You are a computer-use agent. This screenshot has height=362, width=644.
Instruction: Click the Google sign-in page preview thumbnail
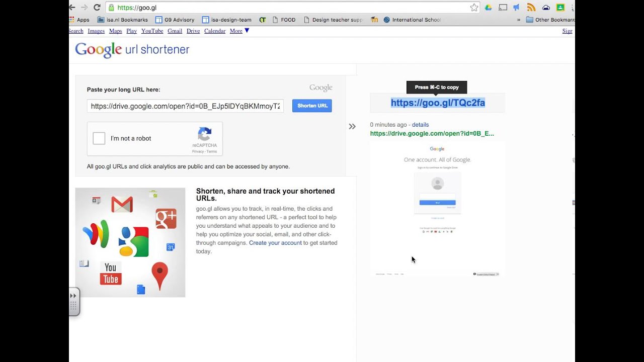[437, 209]
